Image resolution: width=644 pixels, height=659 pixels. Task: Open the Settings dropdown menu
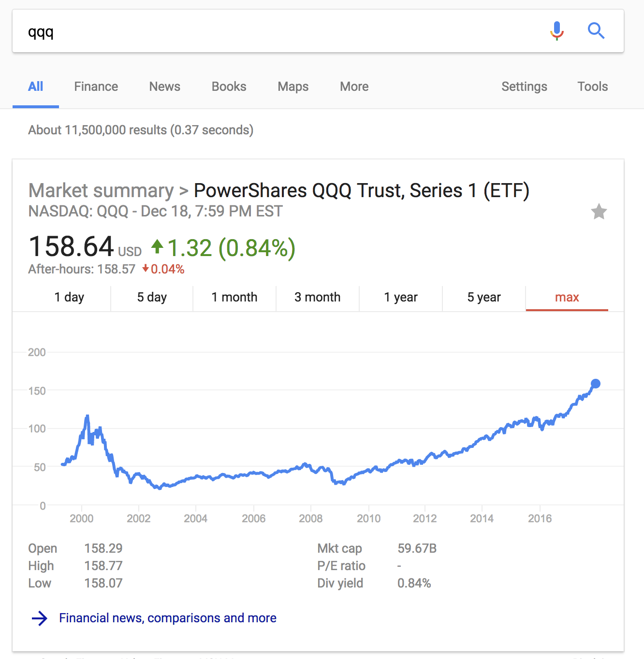tap(524, 86)
